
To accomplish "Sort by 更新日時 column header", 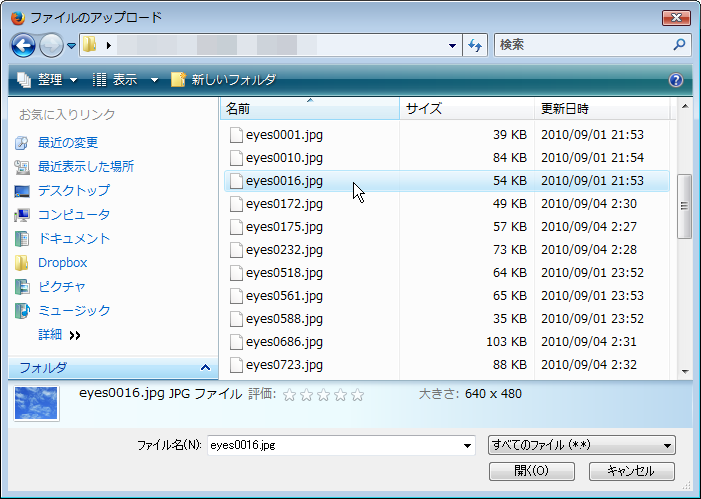I will coord(602,108).
